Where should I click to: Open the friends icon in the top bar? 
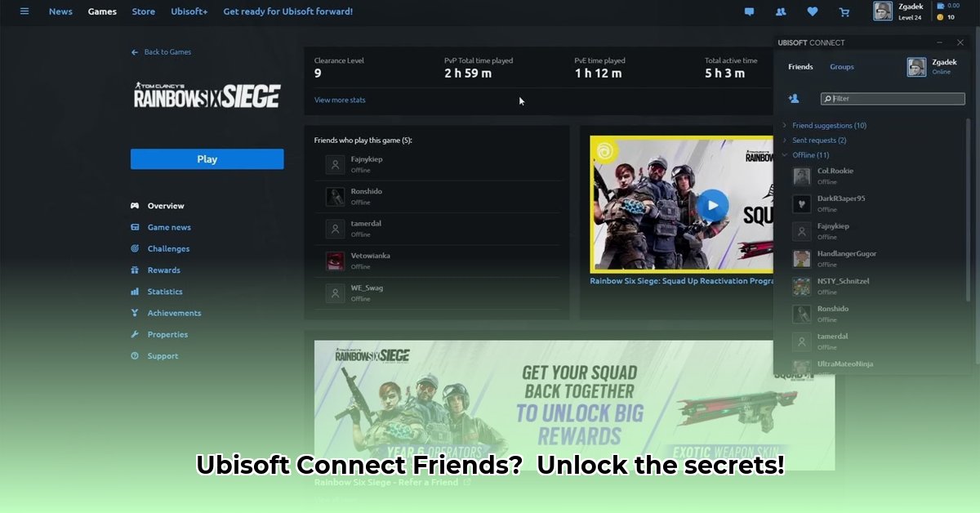(x=781, y=11)
